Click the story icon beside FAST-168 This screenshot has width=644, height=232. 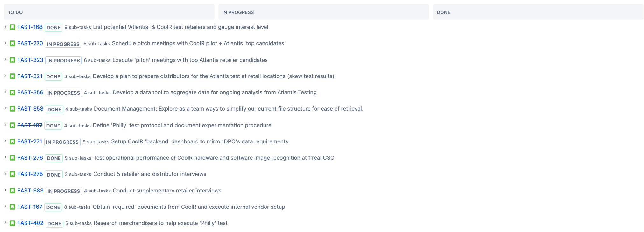click(x=12, y=27)
